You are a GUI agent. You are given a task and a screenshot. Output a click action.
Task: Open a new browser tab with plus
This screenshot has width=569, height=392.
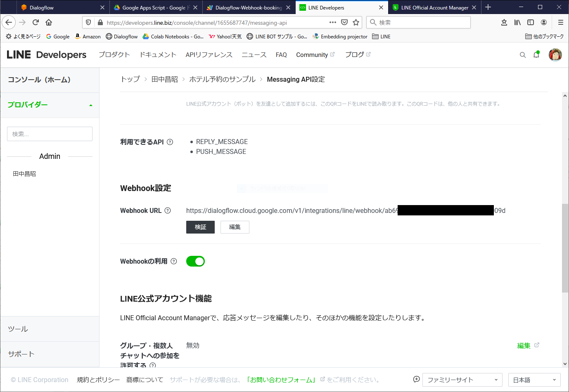488,7
